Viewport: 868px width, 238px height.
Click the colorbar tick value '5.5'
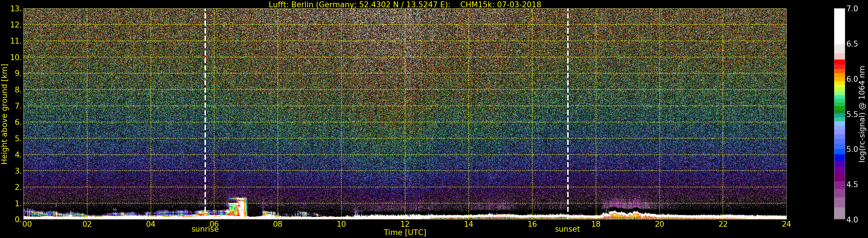852,114
